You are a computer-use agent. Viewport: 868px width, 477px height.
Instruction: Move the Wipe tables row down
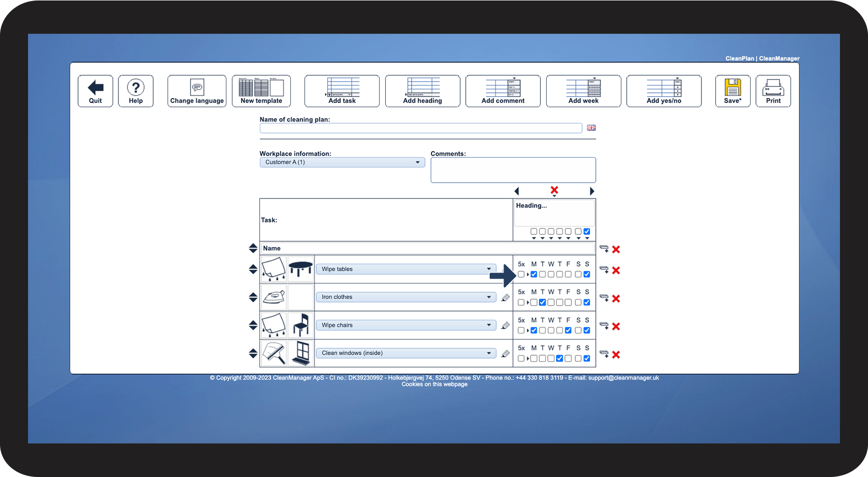(x=253, y=272)
